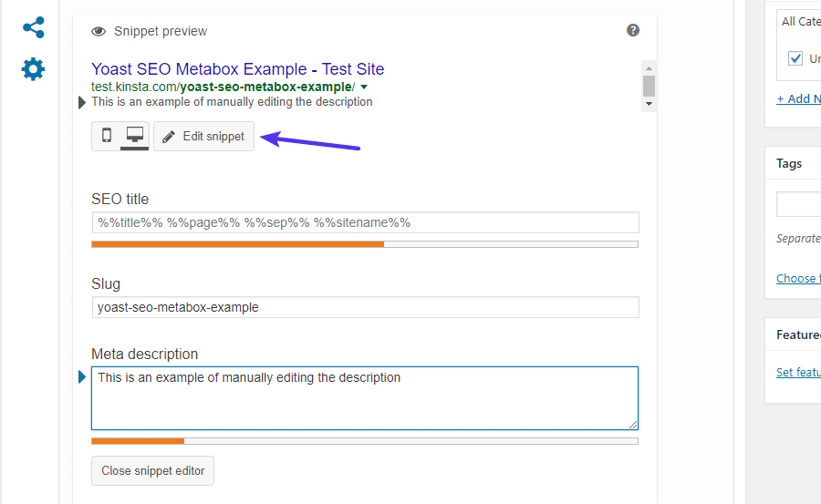Screen dimensions: 821x504
Task: Open the Yoast social share tab icon
Action: pos(34,27)
